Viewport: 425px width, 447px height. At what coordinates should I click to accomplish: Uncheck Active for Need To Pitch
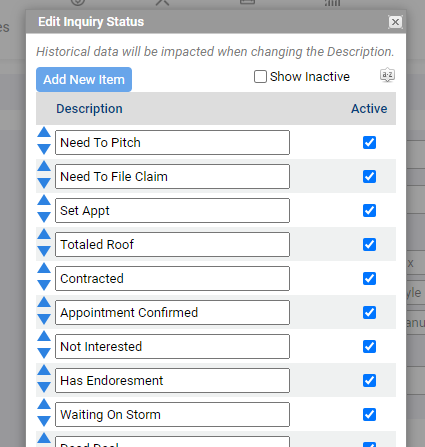[x=369, y=143]
